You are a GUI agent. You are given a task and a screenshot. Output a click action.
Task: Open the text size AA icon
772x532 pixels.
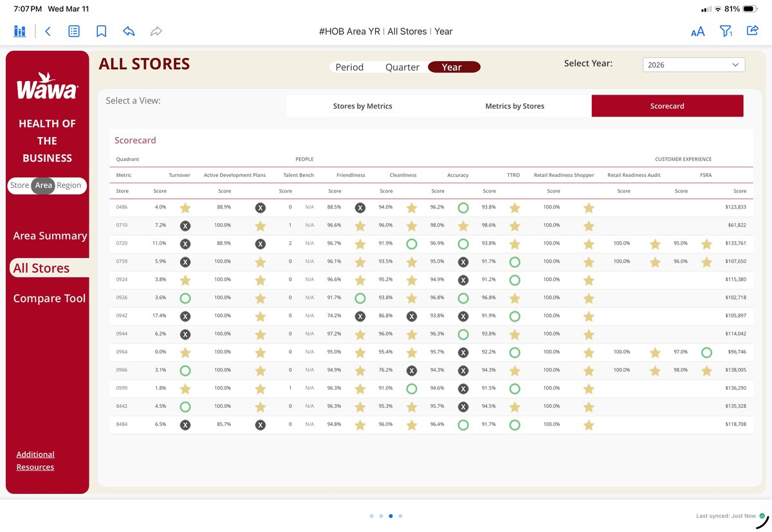(x=697, y=32)
